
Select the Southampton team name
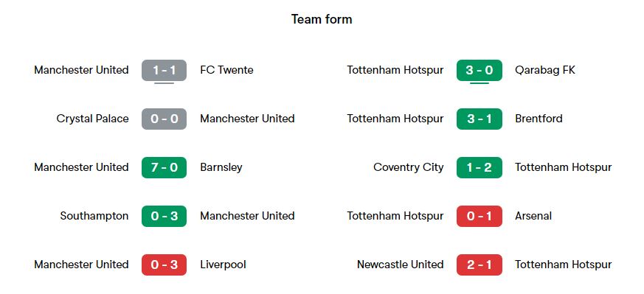94,216
